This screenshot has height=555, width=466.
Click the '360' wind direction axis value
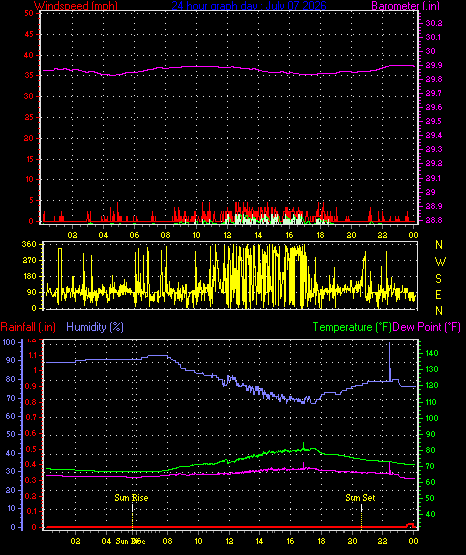click(29, 244)
